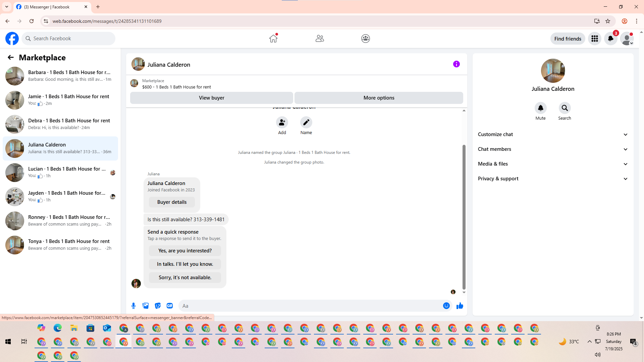Expand Customize chat section
644x362 pixels.
pos(552,134)
